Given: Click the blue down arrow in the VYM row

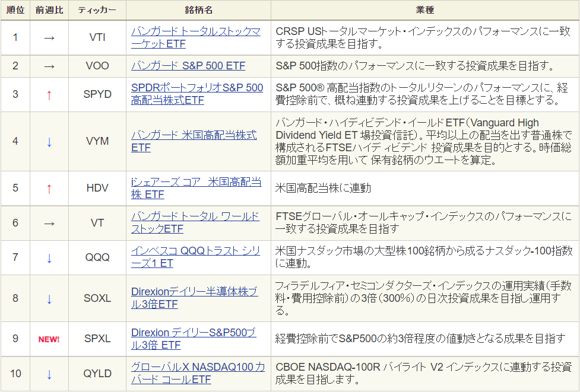Looking at the screenshot, I should tap(49, 142).
